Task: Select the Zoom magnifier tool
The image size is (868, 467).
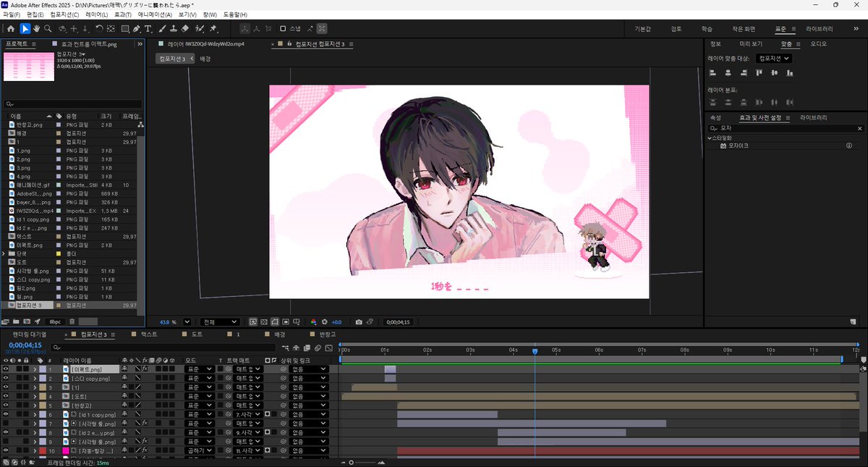Action: (48, 29)
